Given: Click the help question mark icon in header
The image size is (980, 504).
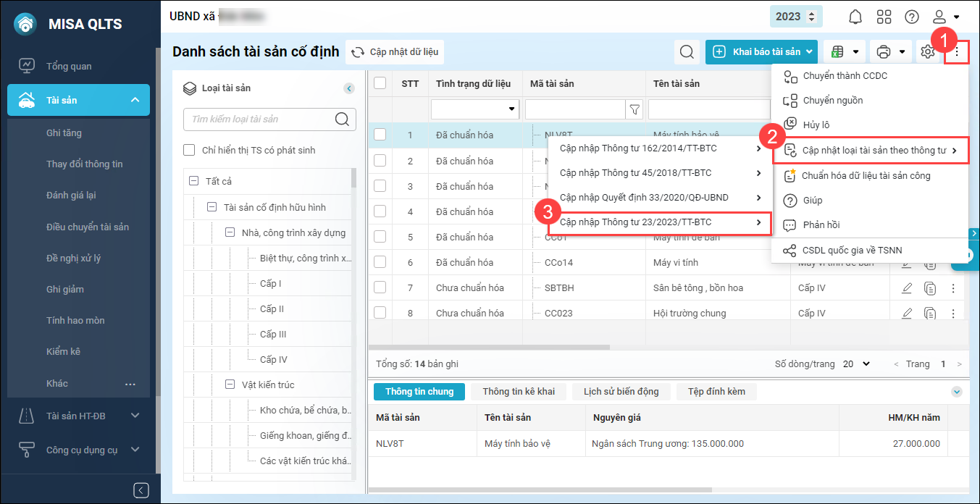Looking at the screenshot, I should pyautogui.click(x=912, y=17).
